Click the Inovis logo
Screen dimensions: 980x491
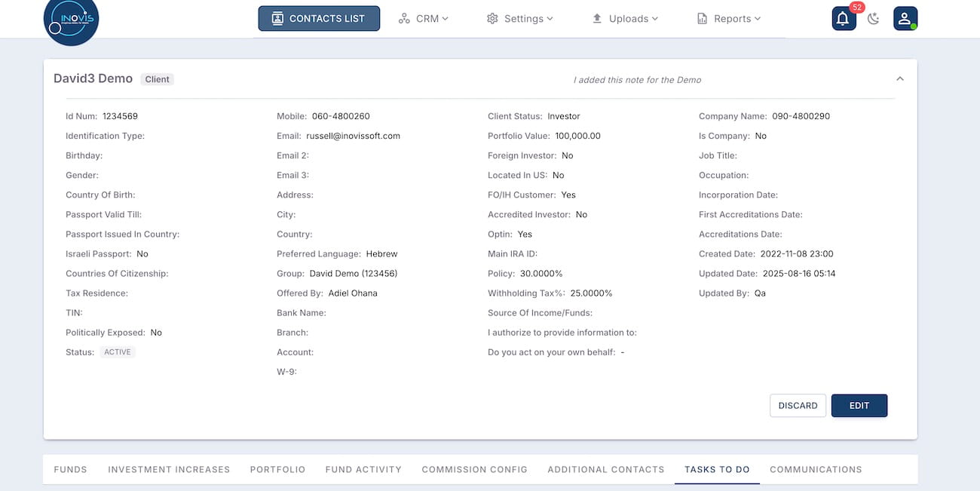[x=71, y=20]
